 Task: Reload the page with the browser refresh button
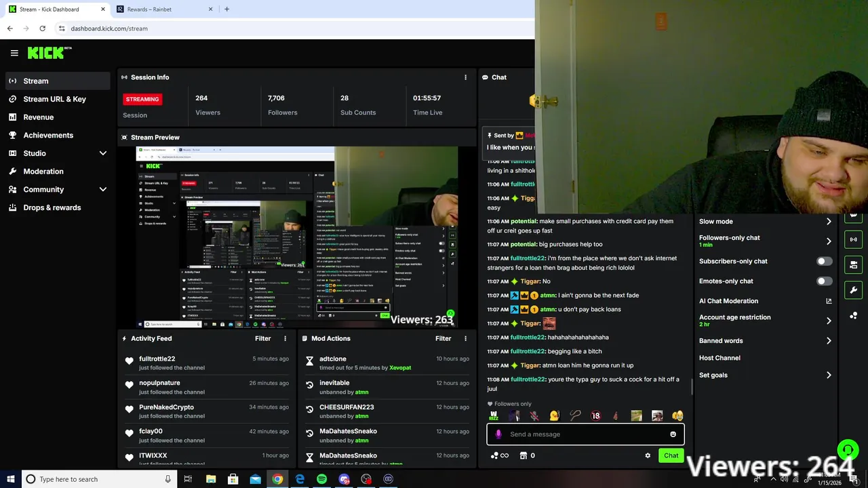click(x=42, y=28)
